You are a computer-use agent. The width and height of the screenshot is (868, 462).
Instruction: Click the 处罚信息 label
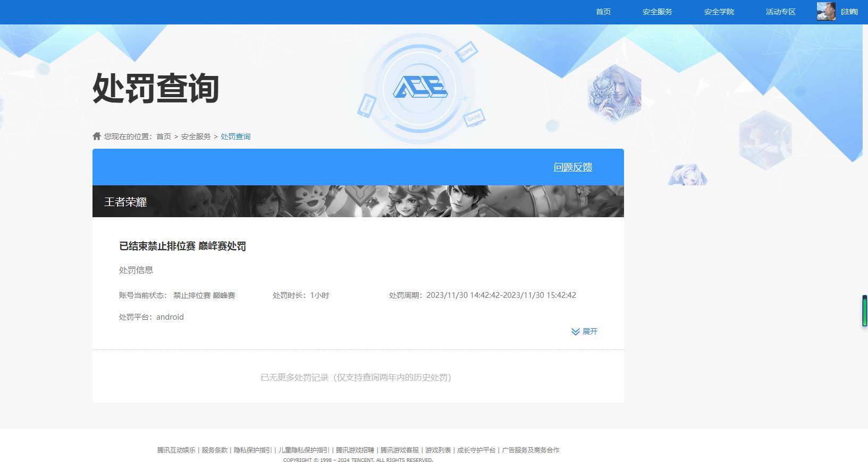tap(136, 270)
